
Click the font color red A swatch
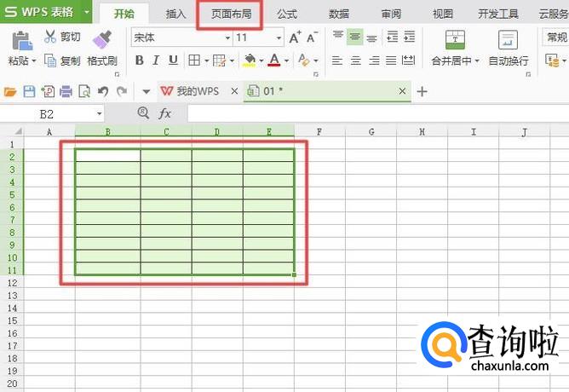pyautogui.click(x=273, y=61)
